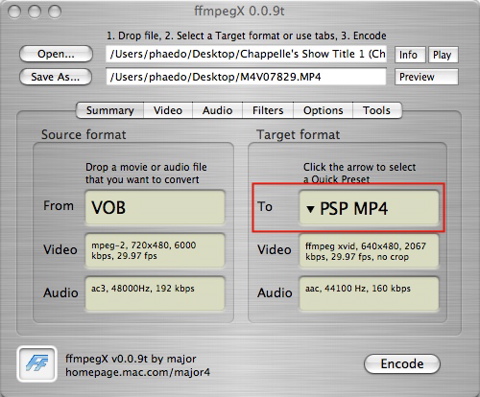This screenshot has width=480, height=397.
Task: Minimize the ffmpegX window
Action: click(x=34, y=11)
